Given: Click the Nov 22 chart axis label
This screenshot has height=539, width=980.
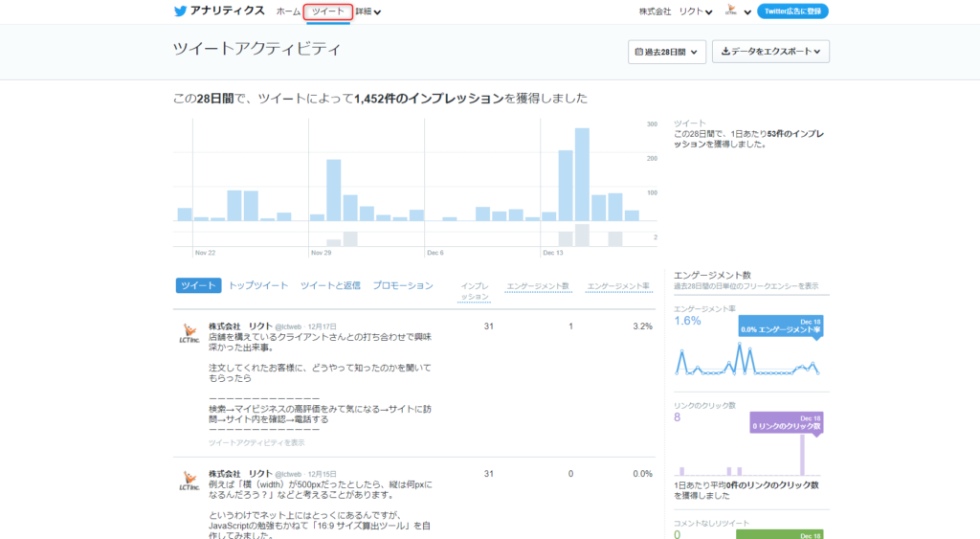Looking at the screenshot, I should pyautogui.click(x=205, y=253).
